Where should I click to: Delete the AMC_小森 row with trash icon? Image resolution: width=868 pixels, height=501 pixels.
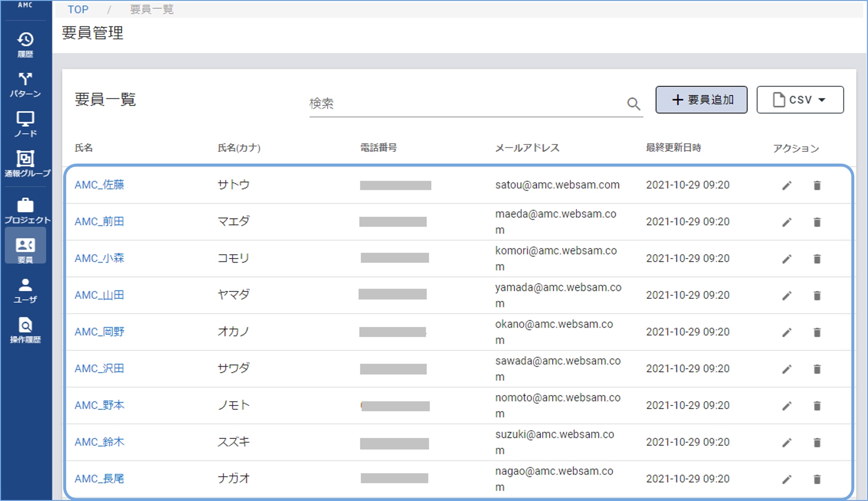[817, 259]
